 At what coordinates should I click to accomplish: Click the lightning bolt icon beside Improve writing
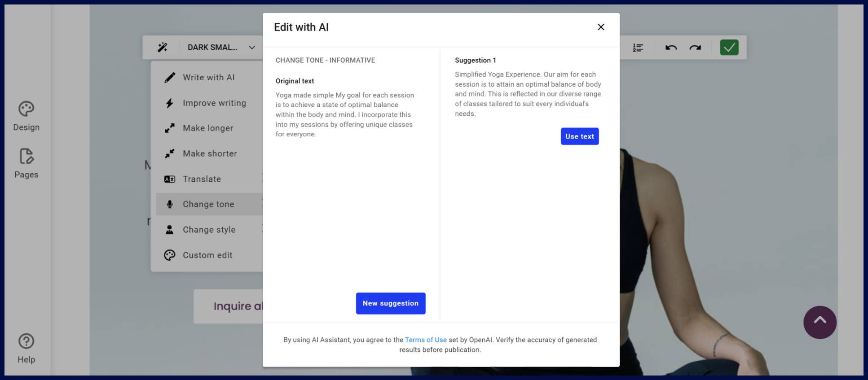[170, 103]
